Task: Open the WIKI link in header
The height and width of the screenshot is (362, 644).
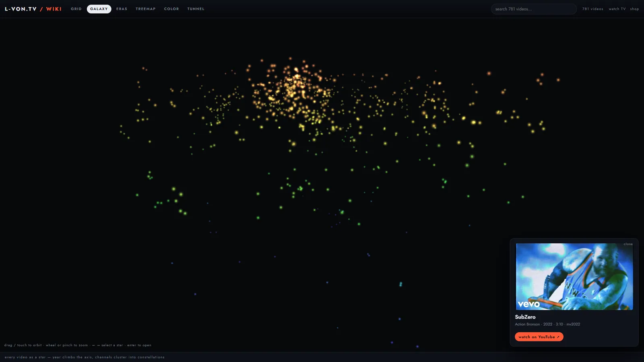Action: tap(54, 9)
